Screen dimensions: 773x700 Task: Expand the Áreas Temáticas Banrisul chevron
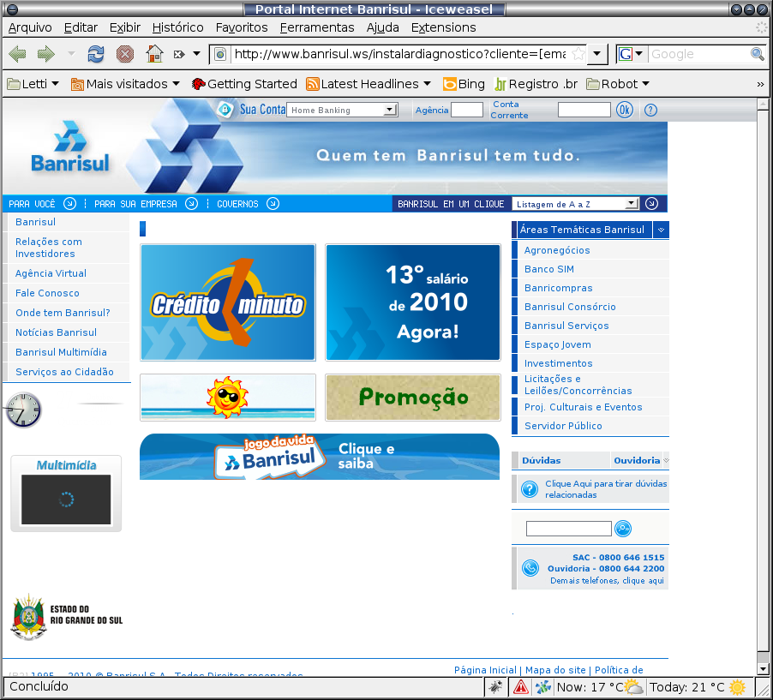point(661,230)
